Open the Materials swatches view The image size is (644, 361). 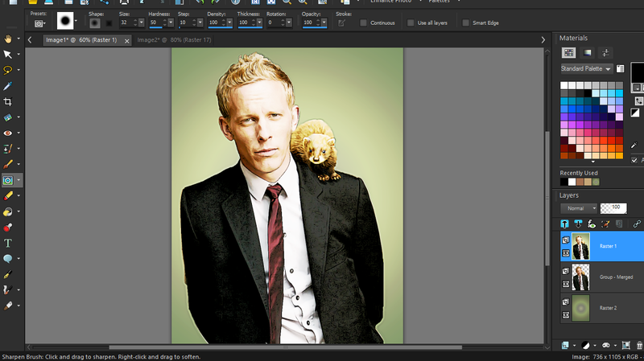pyautogui.click(x=569, y=52)
